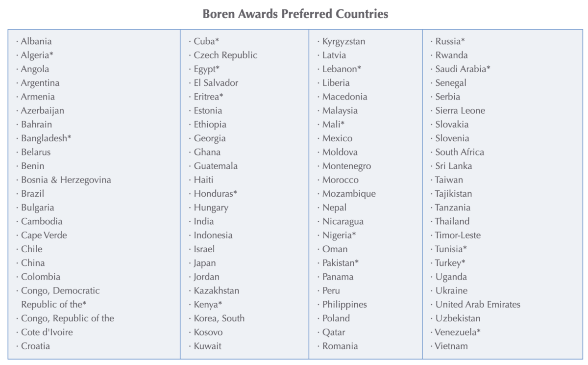Click the Czech Republic entry
The width and height of the screenshot is (588, 365).
coord(225,55)
